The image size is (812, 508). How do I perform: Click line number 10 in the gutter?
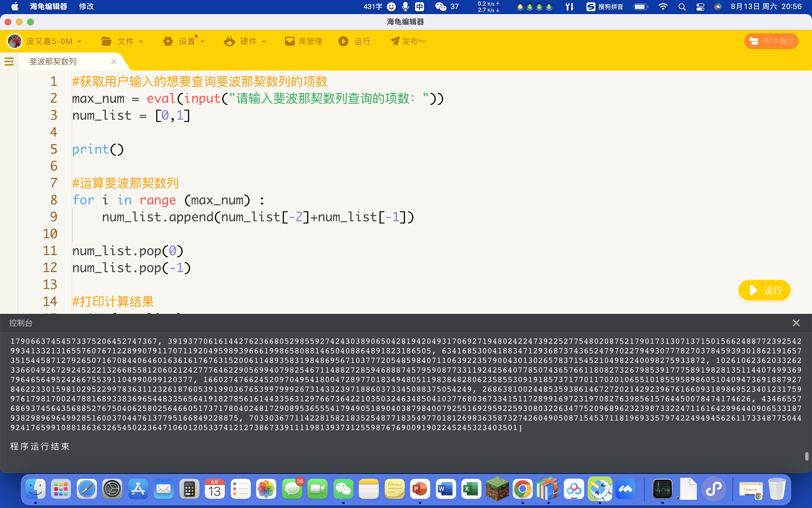click(x=50, y=234)
